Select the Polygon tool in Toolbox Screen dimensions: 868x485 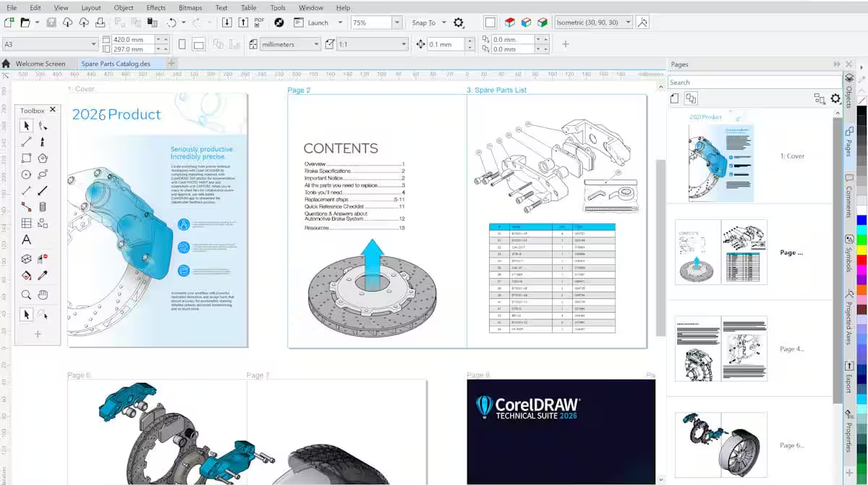(43, 158)
